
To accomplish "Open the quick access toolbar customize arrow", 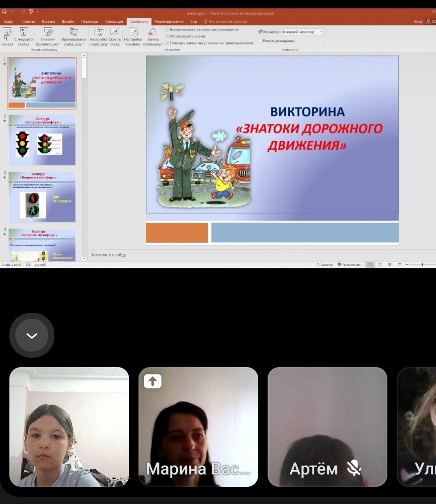I will coord(37,12).
